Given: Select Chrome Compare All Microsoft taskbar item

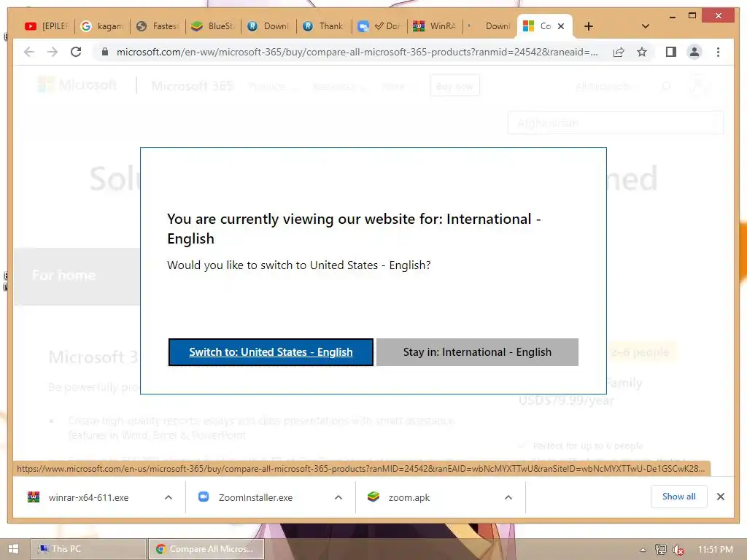Looking at the screenshot, I should click(206, 549).
